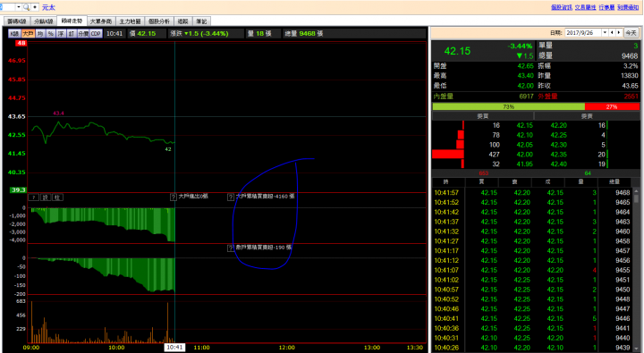The height and width of the screenshot is (353, 644).
Task: Select the 10:41:57 tick row
Action: click(x=532, y=192)
